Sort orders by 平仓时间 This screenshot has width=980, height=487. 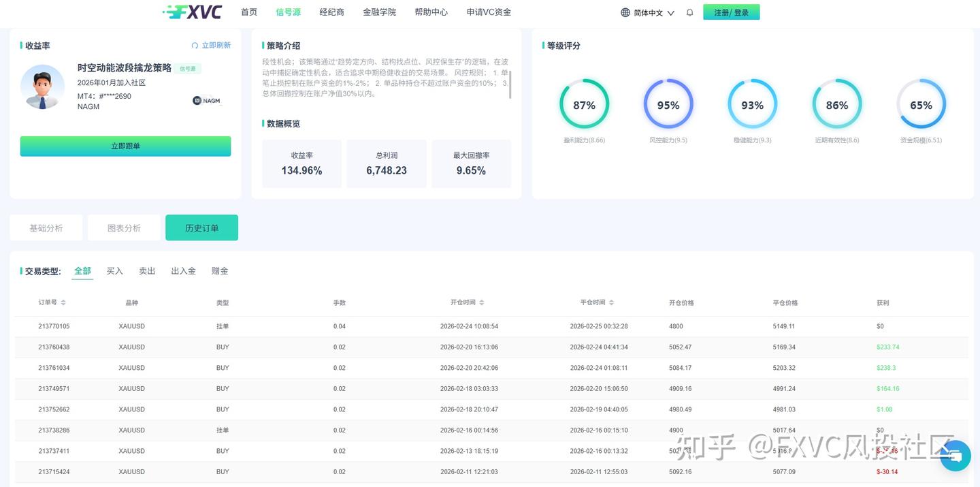coord(597,302)
